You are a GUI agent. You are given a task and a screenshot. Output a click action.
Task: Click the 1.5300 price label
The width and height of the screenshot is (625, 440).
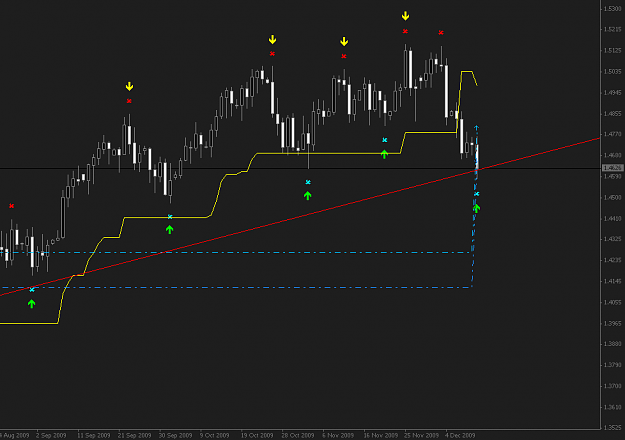click(612, 9)
